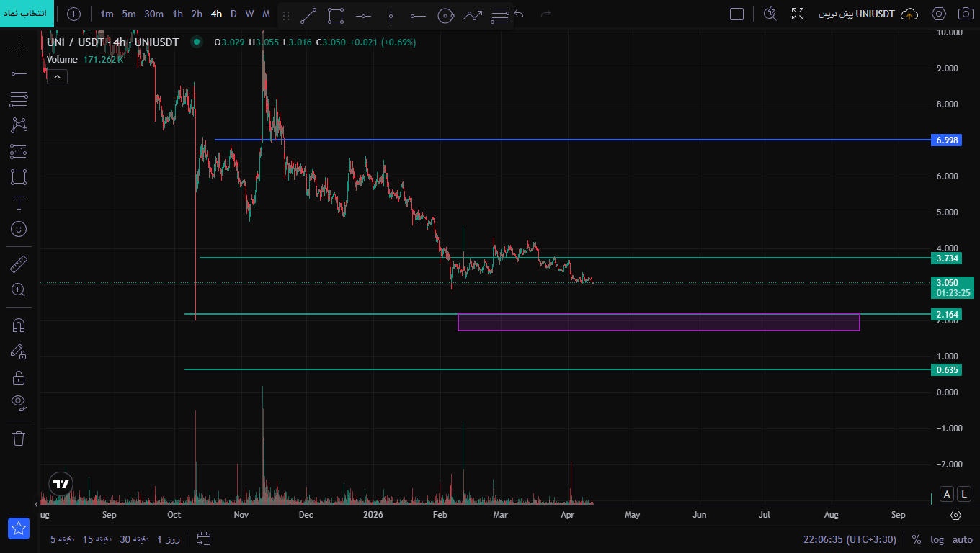980x553 pixels.
Task: Pick the circle tool in floating toolbar
Action: (445, 15)
